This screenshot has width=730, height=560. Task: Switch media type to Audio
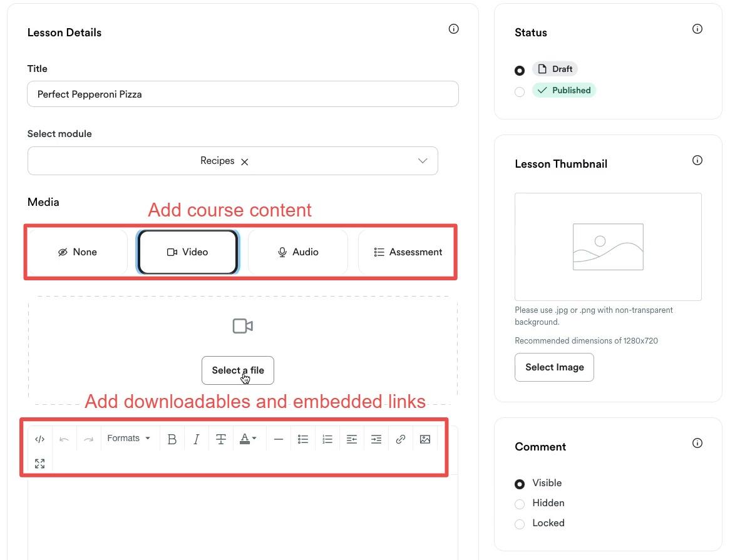pos(298,252)
